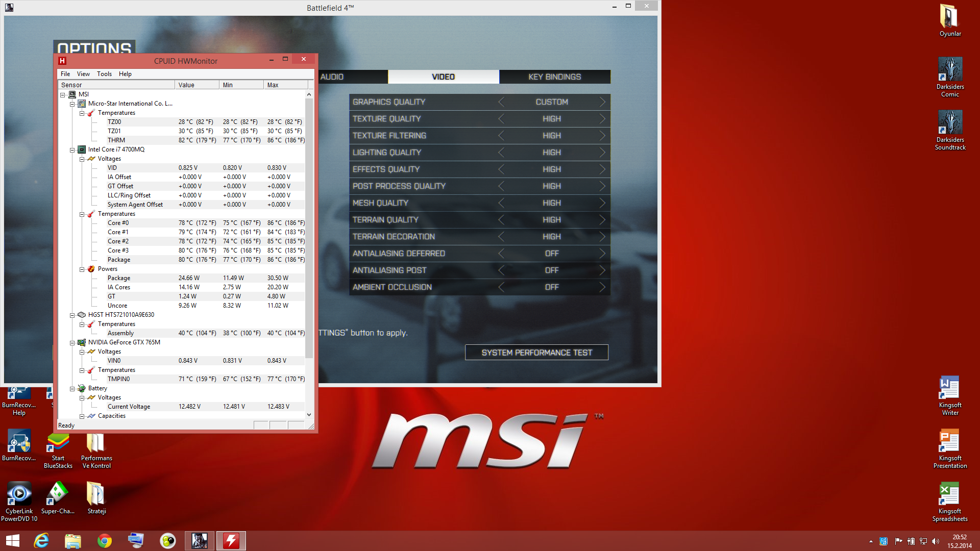Collapse HGST HTS721010A9E630 drive node
Screen dimensions: 980x551
pos(72,315)
